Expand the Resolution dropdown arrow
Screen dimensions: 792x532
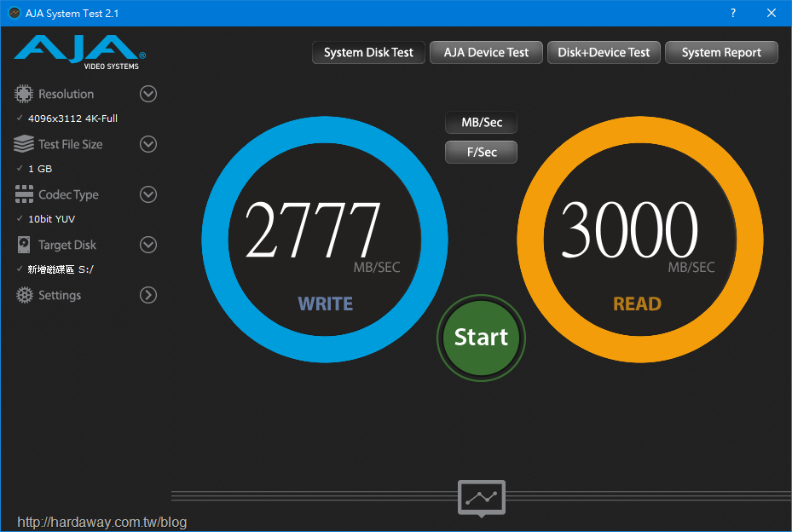click(x=148, y=94)
